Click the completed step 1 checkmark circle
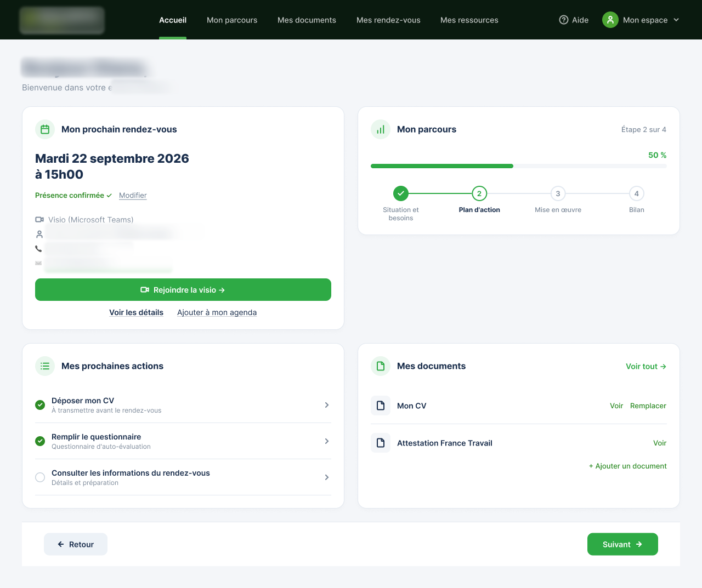 click(x=401, y=193)
